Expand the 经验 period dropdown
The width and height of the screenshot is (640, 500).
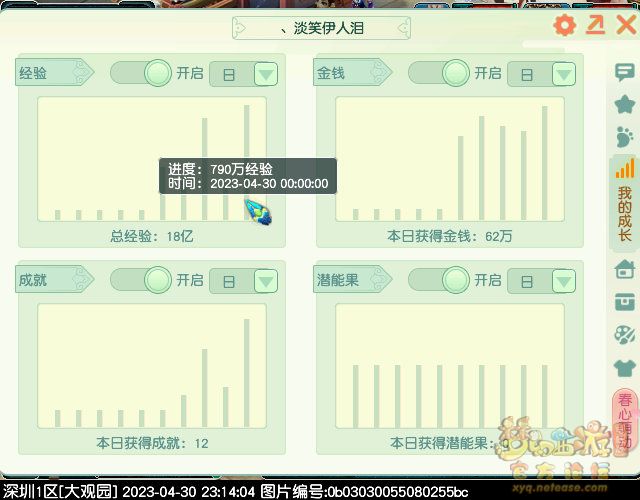coord(264,74)
